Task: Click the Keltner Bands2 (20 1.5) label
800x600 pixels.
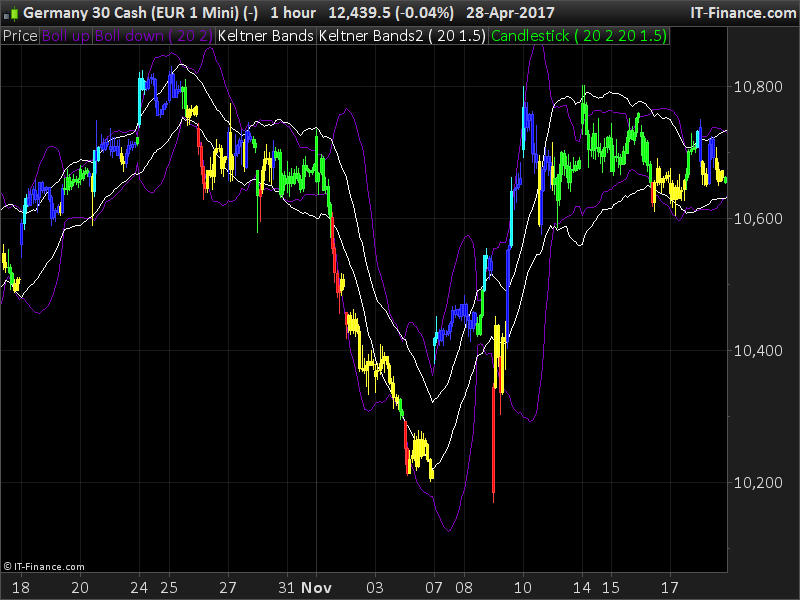Action: (x=402, y=36)
